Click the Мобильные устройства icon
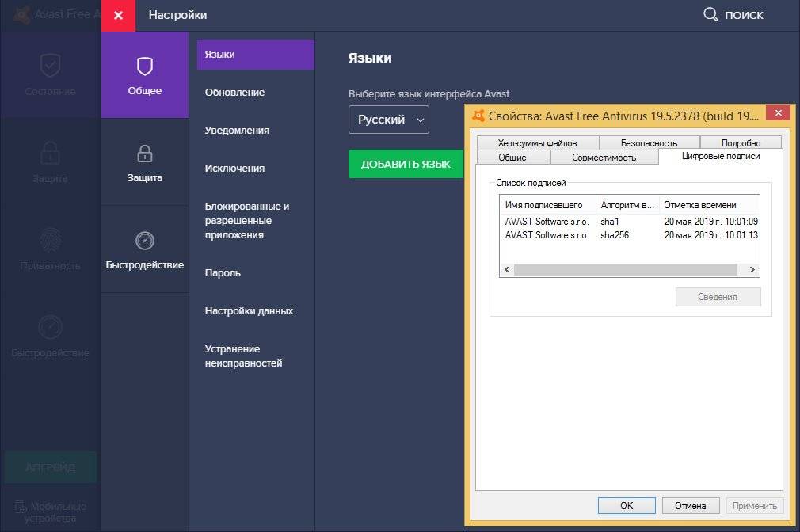This screenshot has height=532, width=800. pos(21,507)
